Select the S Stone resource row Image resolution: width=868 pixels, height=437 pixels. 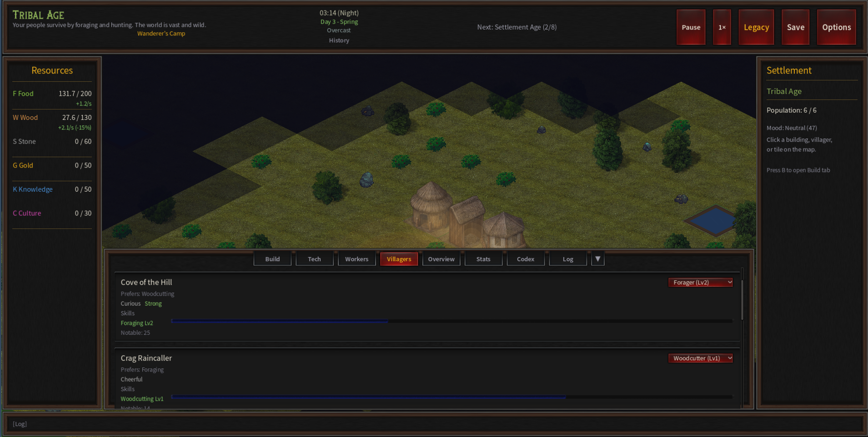[52, 142]
